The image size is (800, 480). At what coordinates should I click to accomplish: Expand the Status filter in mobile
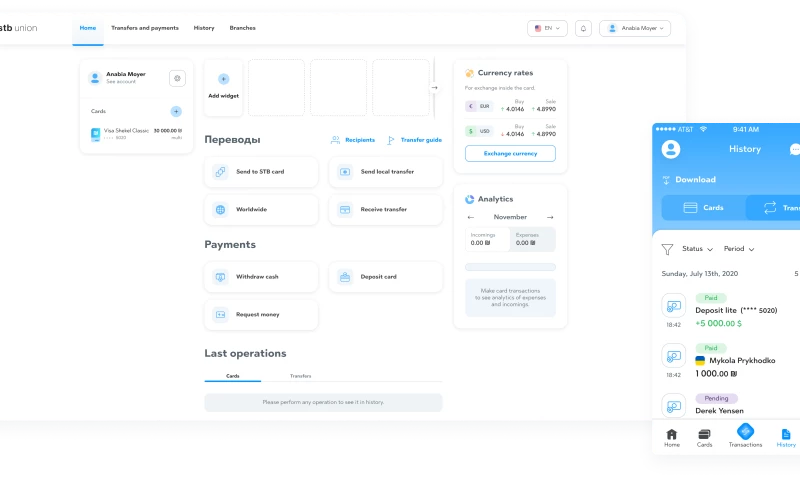point(697,249)
